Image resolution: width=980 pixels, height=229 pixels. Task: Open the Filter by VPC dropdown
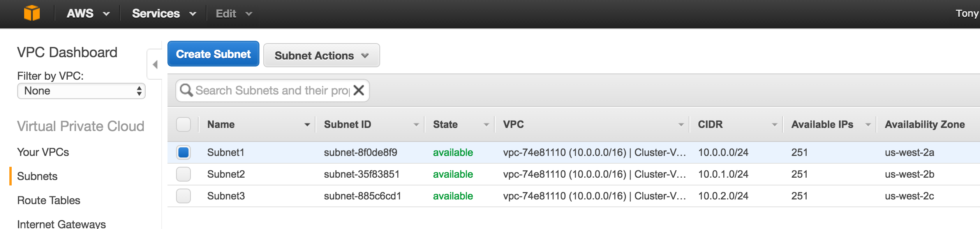[81, 91]
